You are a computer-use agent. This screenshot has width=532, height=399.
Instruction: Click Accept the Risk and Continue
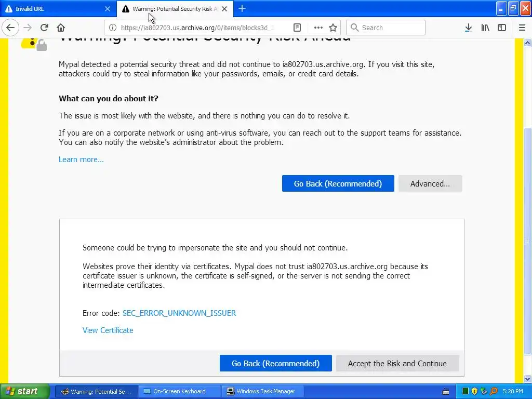point(397,363)
